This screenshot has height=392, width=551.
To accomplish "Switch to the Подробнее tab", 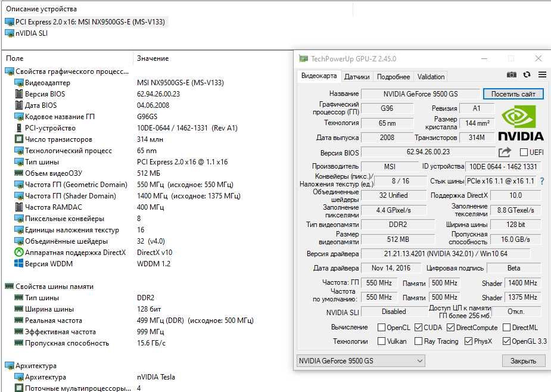I will tap(393, 77).
